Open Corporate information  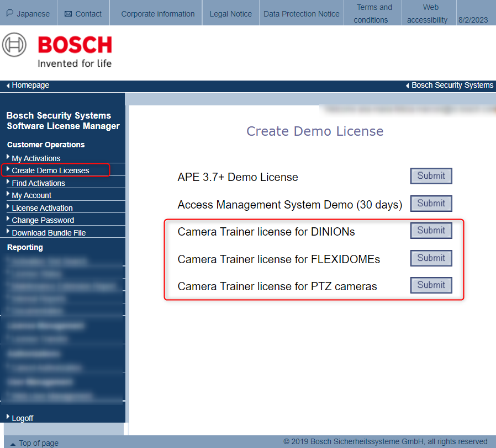[x=157, y=14]
